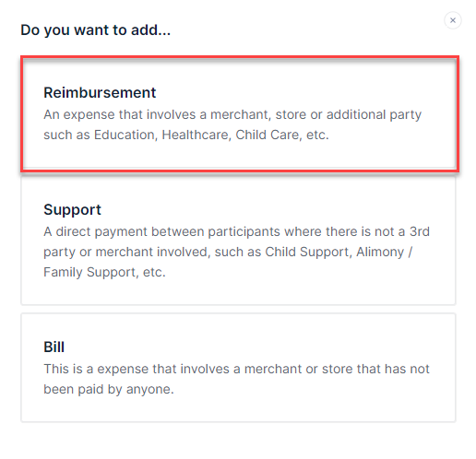Click the 'Do you want to add...' title
The height and width of the screenshot is (459, 476).
(95, 30)
